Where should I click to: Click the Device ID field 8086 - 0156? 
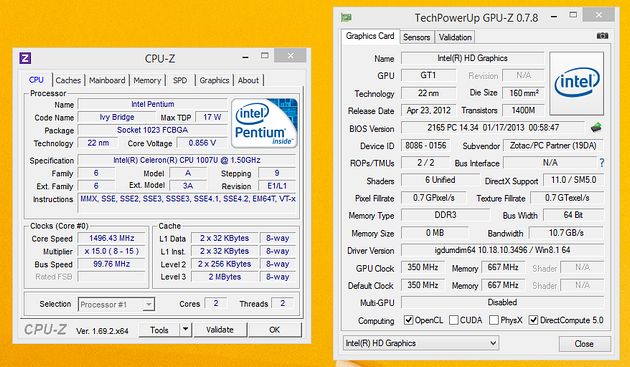tap(425, 146)
